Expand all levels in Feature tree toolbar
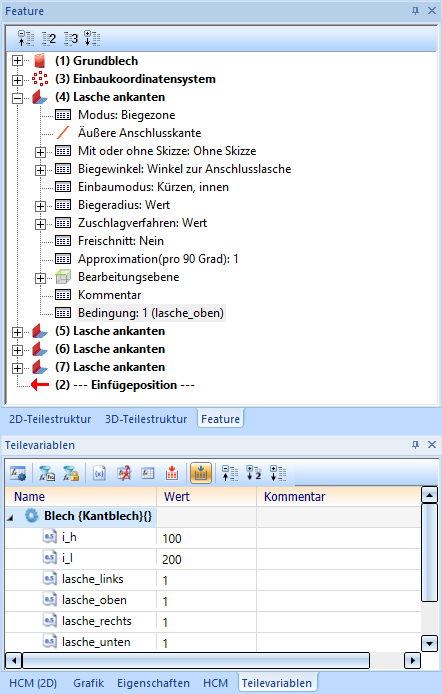Viewport: 442px width, 694px height. pos(92,39)
